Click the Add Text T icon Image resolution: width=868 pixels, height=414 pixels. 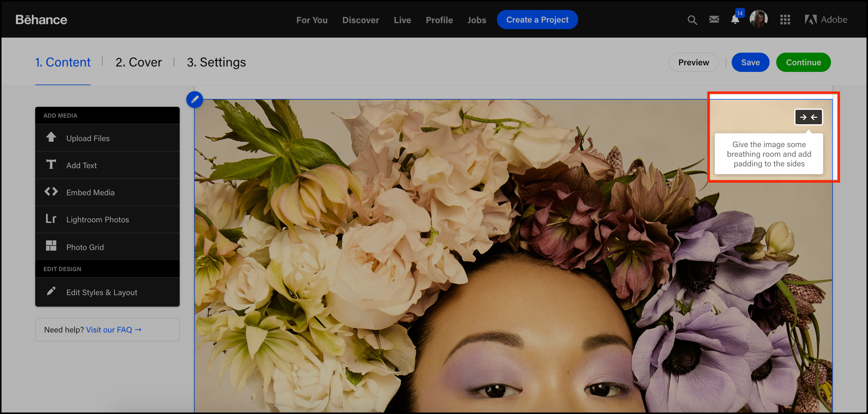(x=51, y=164)
